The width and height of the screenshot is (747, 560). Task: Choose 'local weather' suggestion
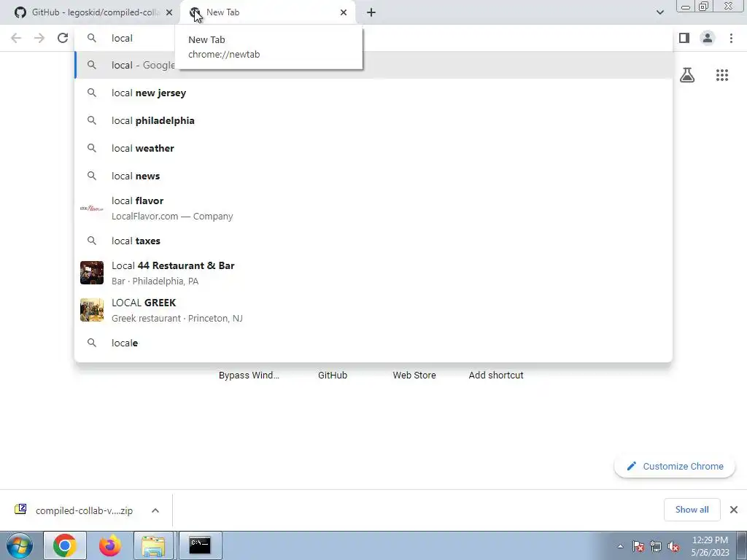click(x=373, y=148)
